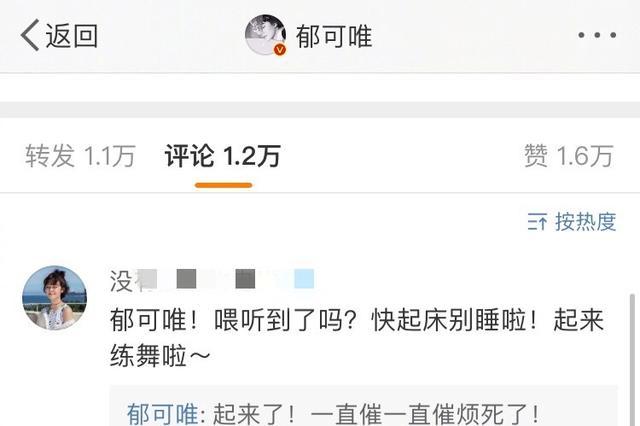Tap the orange V verification badge
Viewport: 640px width, 426px height.
click(280, 50)
